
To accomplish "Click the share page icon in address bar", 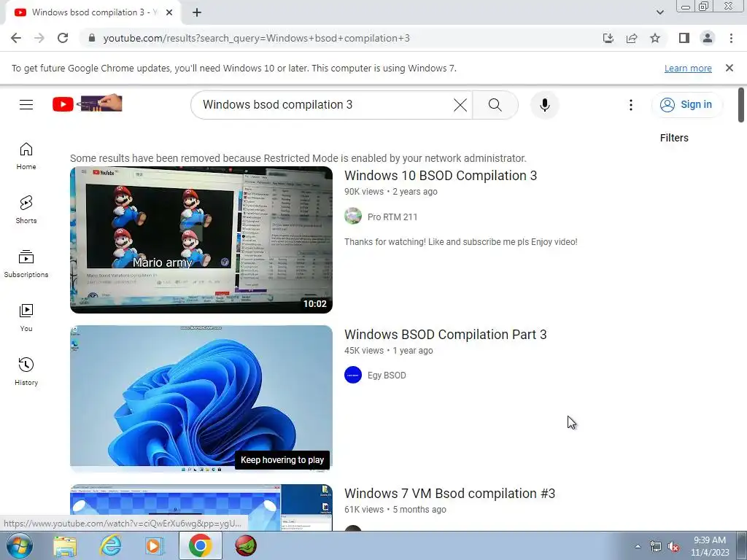I will (x=632, y=38).
